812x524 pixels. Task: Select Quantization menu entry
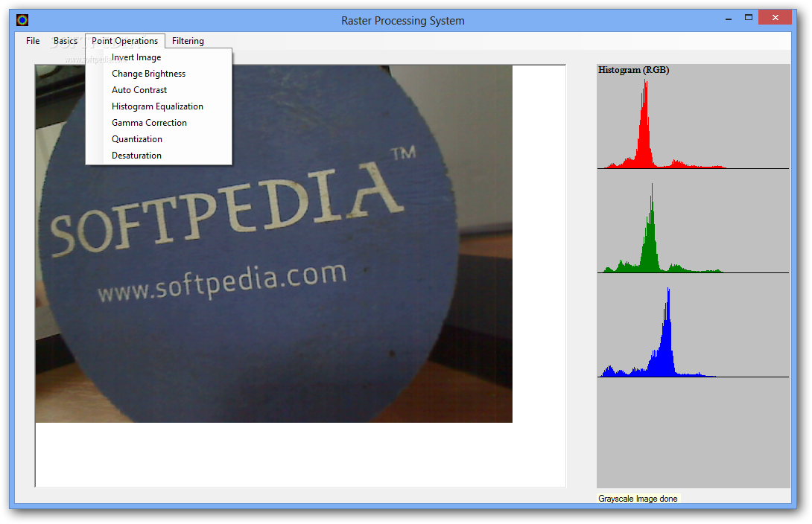click(x=159, y=139)
